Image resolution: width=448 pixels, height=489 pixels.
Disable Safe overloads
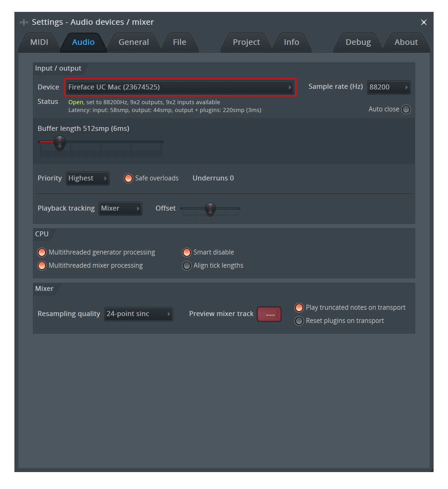point(128,178)
